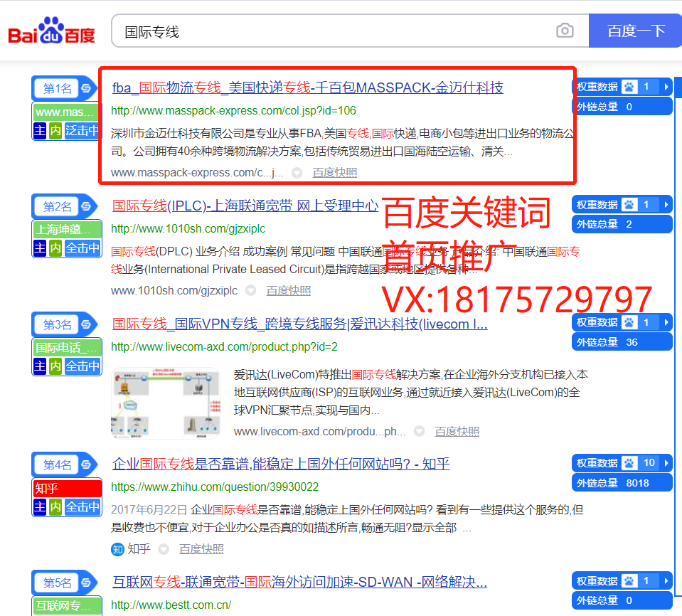Click the 主 tag under 第1名

click(40, 130)
